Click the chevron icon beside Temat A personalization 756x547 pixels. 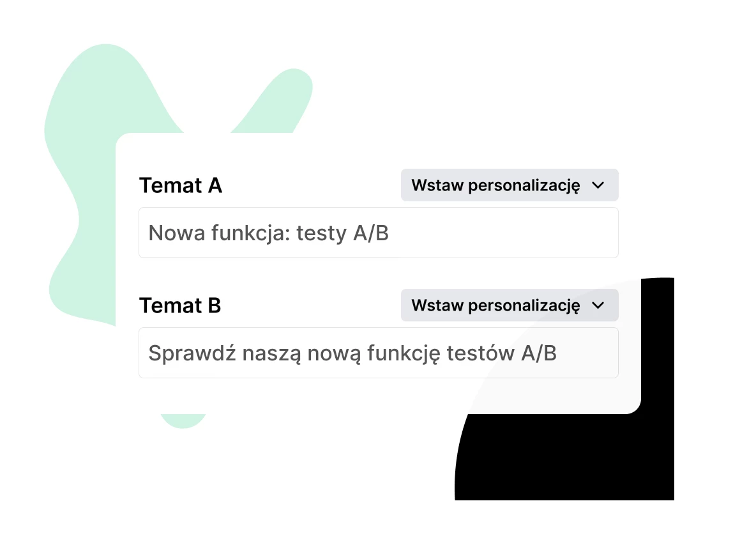coord(598,185)
